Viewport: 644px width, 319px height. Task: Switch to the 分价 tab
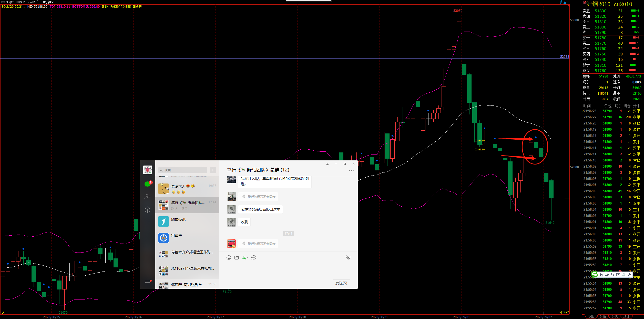tap(603, 316)
